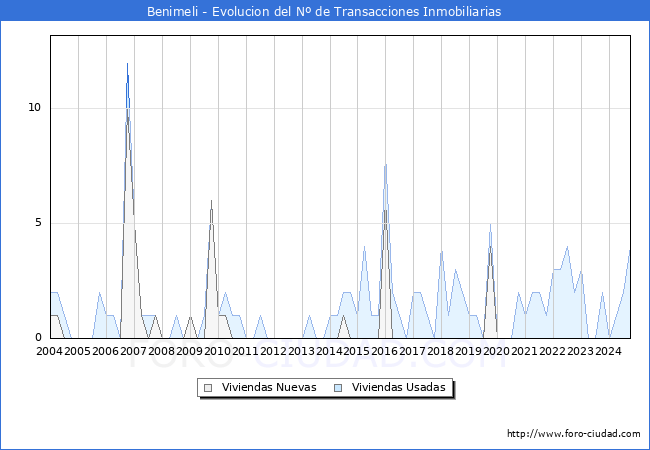The width and height of the screenshot is (650, 450).
Task: Click the 0 y-axis label
Action: pos(39,338)
